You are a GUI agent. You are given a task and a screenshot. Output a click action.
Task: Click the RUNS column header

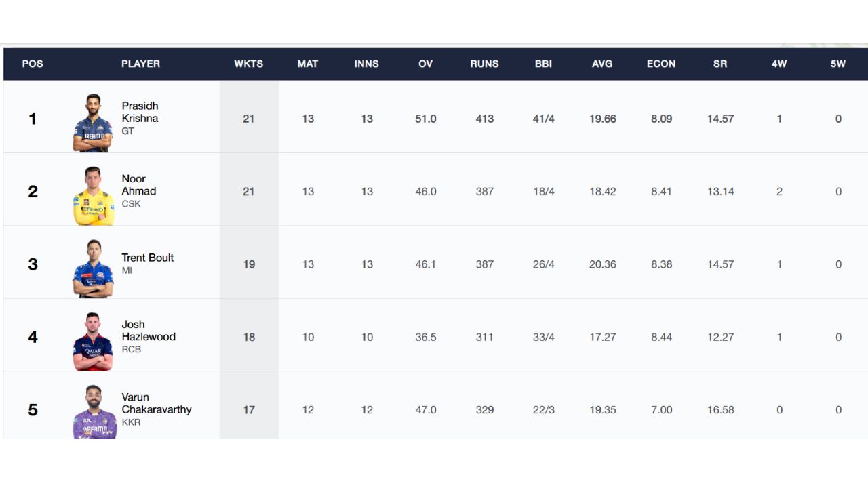click(x=484, y=64)
